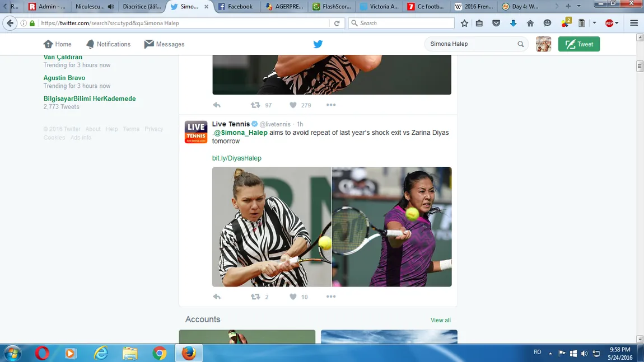Screen dimensions: 644x362
Task: Open Twitter Home
Action: point(58,44)
